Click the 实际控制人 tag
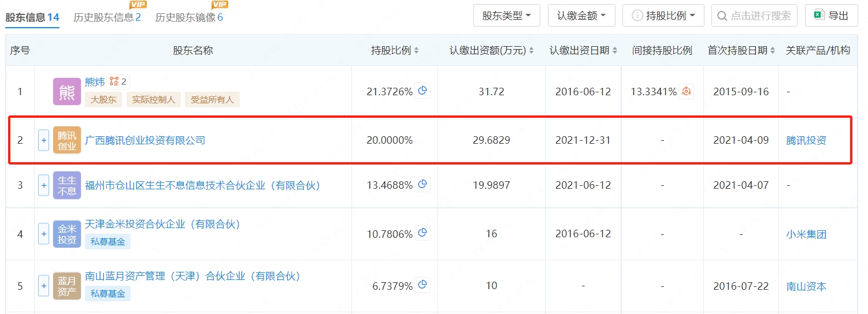 tap(153, 99)
